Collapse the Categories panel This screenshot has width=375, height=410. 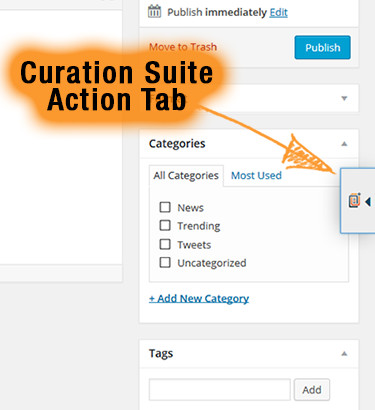pyautogui.click(x=344, y=144)
